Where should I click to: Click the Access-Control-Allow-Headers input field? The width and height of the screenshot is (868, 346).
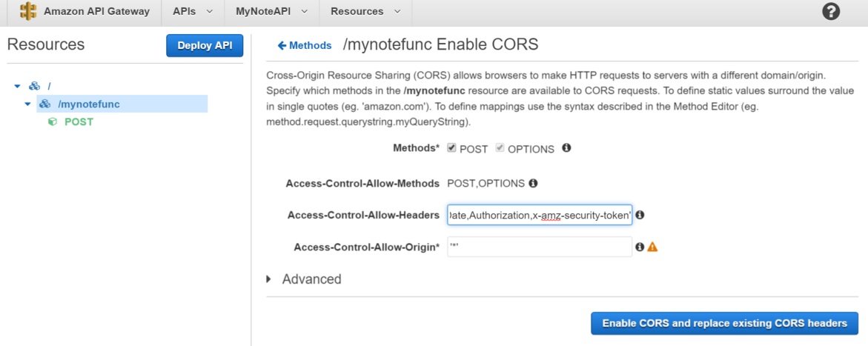(540, 215)
